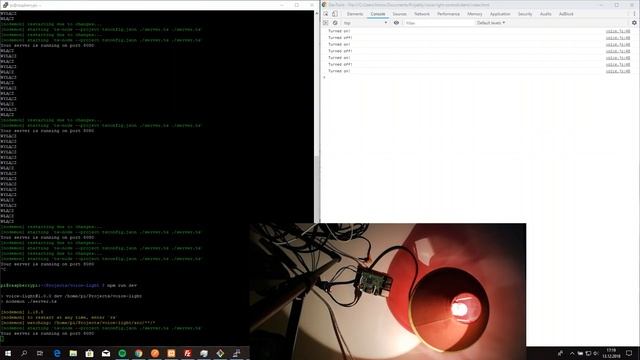Open the Audits tab
Viewport: 640px width, 360px height.
pos(545,14)
